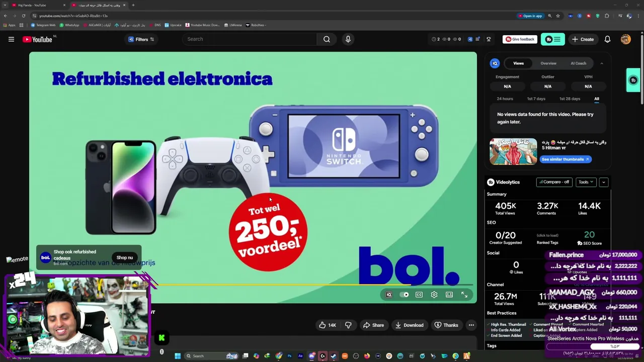Image resolution: width=644 pixels, height=362 pixels.
Task: Open the Hitman vr thumbnail in vidIQ
Action: tap(513, 151)
